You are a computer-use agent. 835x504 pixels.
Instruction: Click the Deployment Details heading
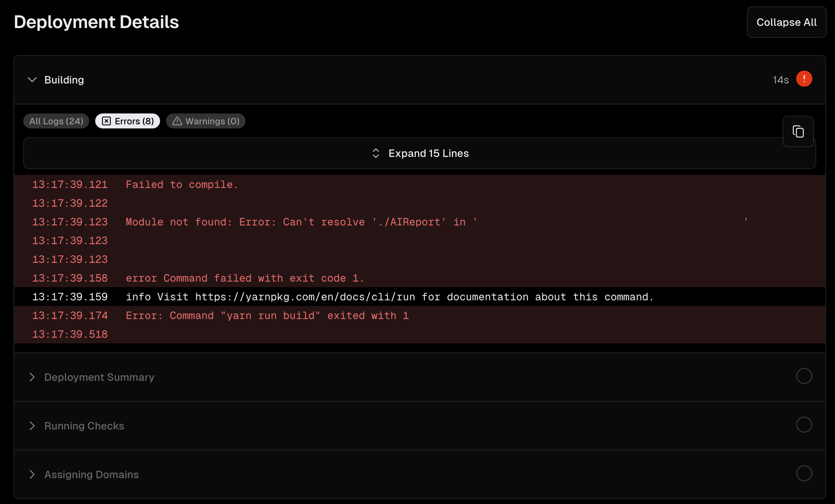pos(96,22)
